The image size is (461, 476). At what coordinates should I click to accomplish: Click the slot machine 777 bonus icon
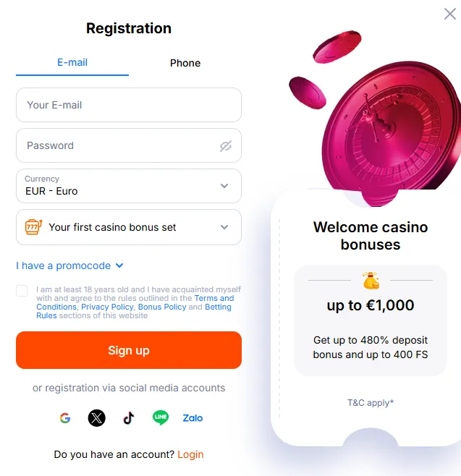[33, 227]
